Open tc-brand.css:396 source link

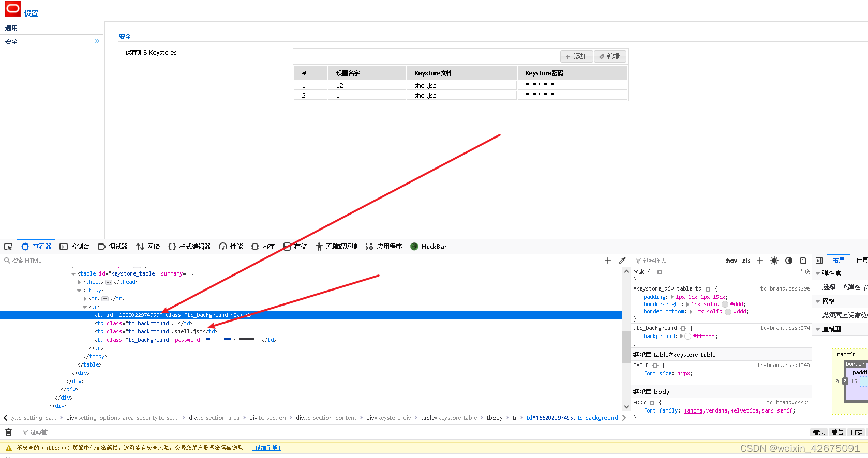[x=785, y=289]
